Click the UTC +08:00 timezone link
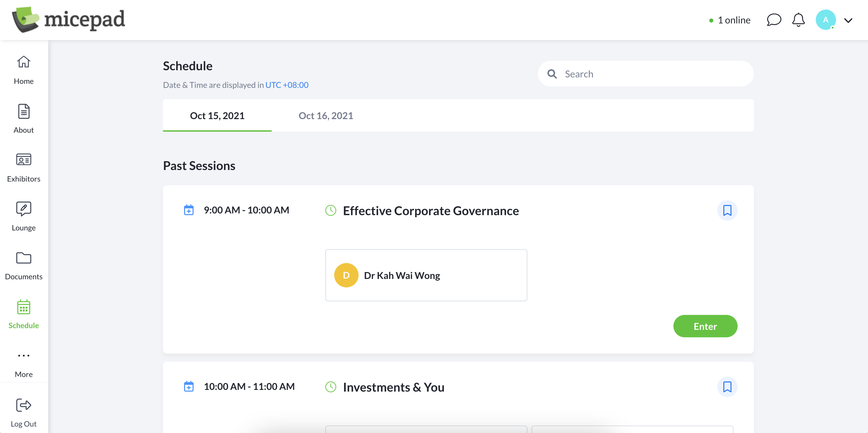 pyautogui.click(x=287, y=85)
